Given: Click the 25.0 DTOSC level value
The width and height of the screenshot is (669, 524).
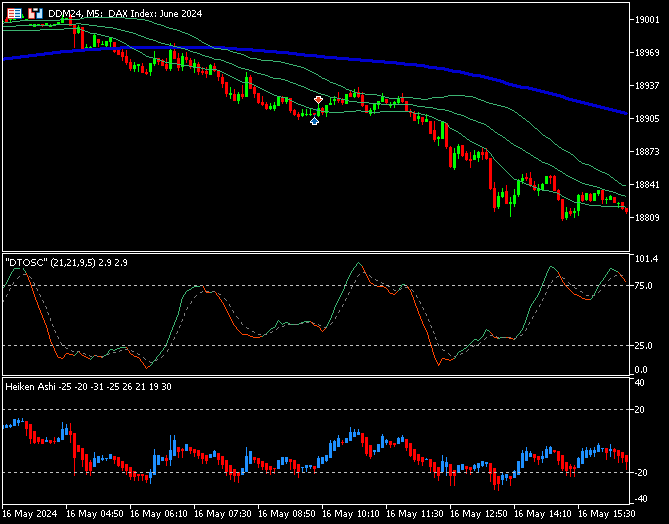Looking at the screenshot, I should 644,346.
